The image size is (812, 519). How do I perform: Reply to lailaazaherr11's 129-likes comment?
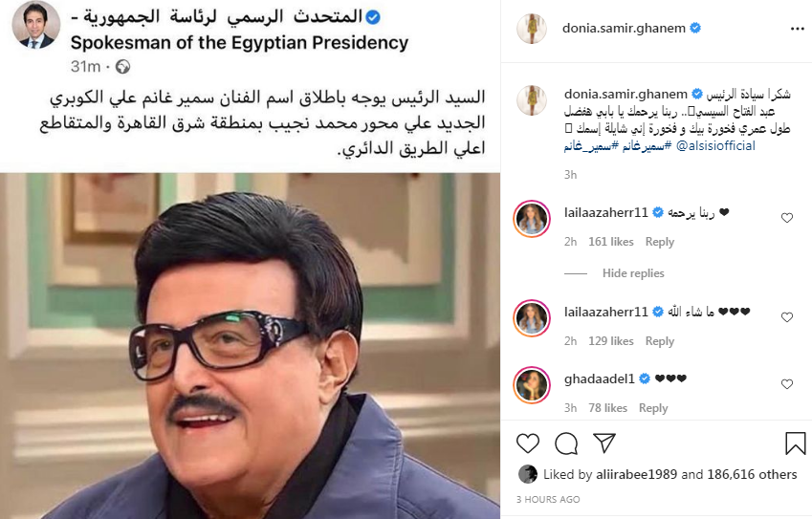click(660, 341)
